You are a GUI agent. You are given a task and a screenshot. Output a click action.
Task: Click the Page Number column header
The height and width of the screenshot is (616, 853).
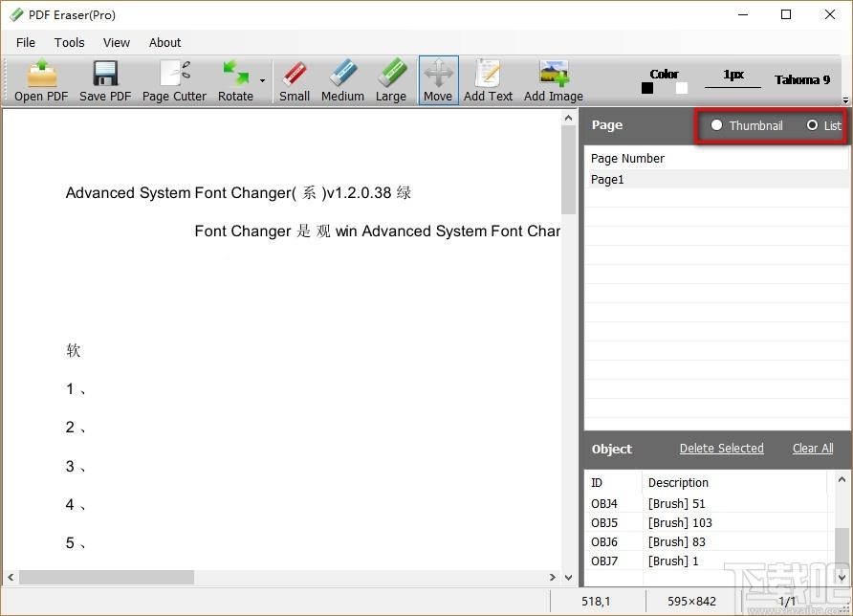pos(627,159)
